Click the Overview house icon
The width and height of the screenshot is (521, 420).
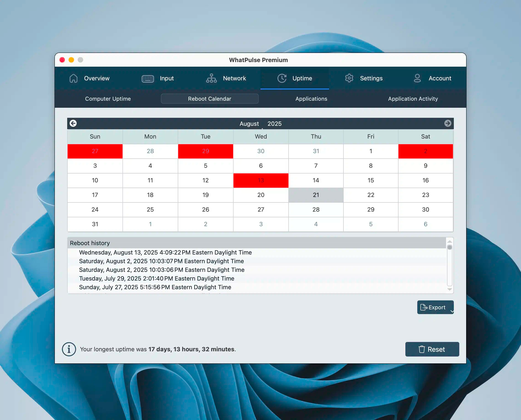73,78
